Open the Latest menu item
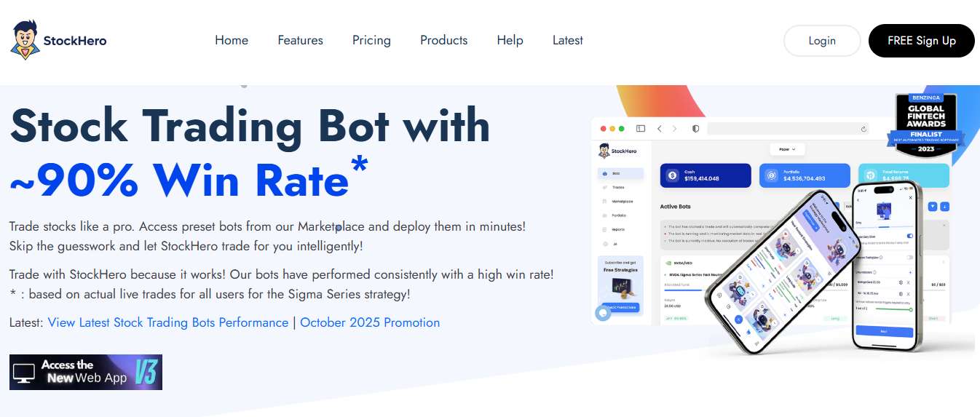 (567, 40)
